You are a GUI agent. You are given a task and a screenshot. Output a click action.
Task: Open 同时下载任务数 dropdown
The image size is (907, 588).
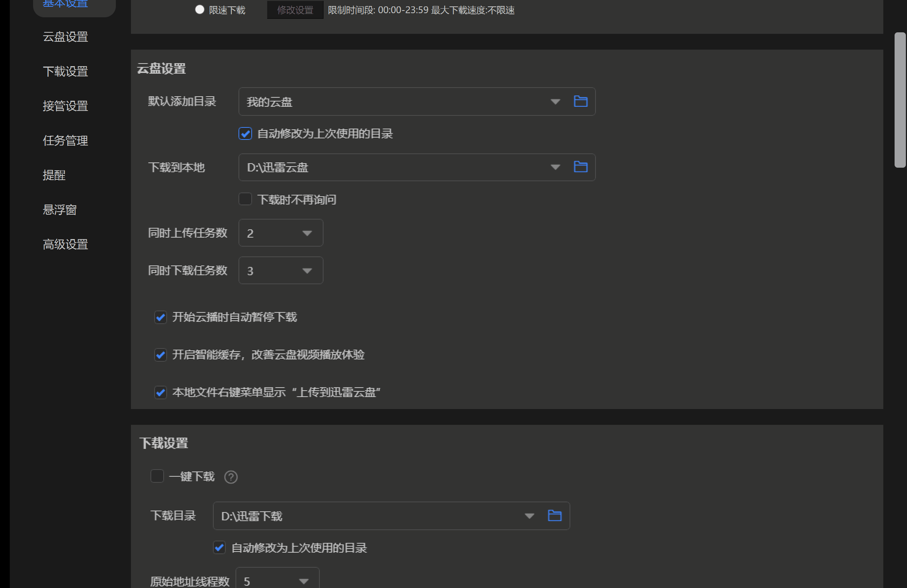[x=307, y=271]
